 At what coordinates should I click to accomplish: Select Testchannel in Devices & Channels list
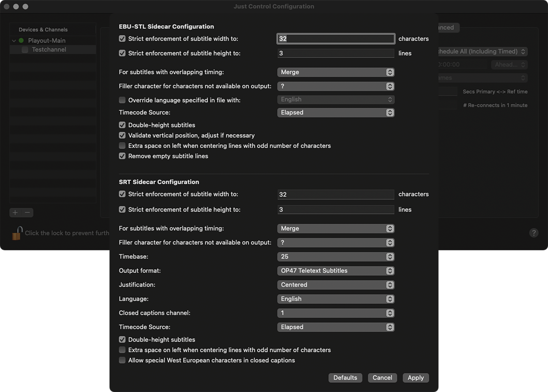[49, 50]
